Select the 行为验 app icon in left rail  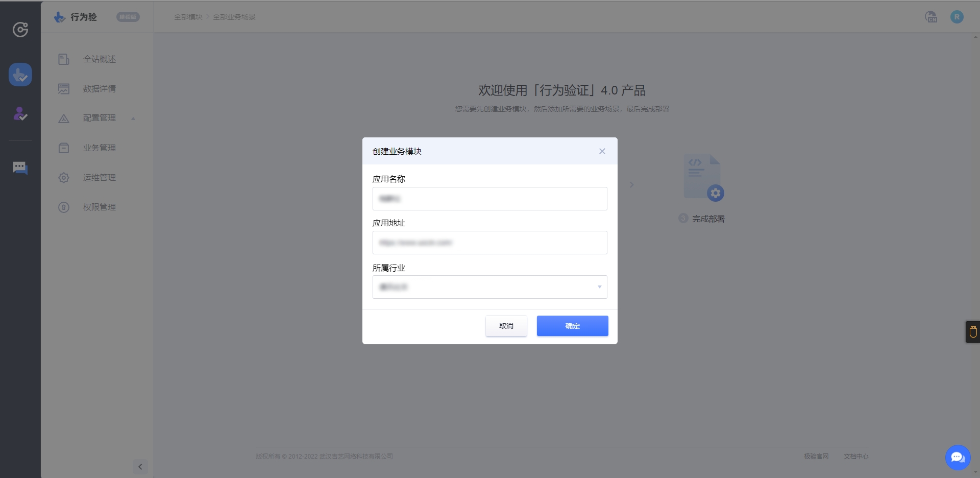coord(20,75)
